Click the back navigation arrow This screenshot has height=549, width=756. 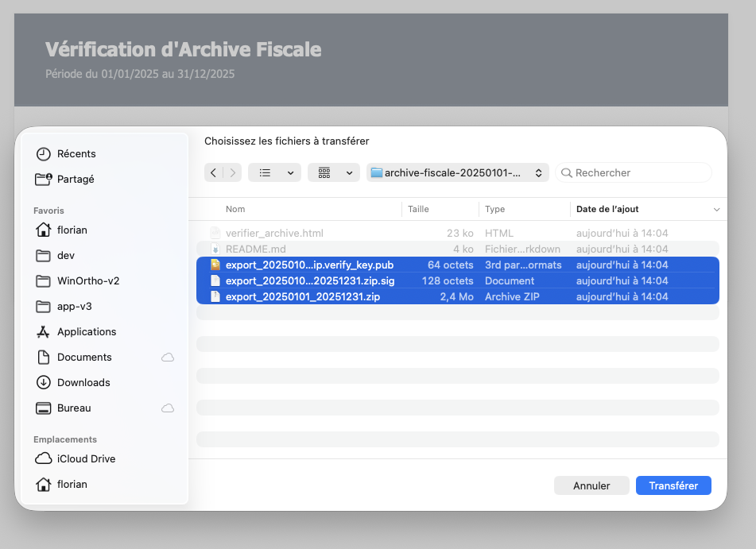(x=213, y=172)
